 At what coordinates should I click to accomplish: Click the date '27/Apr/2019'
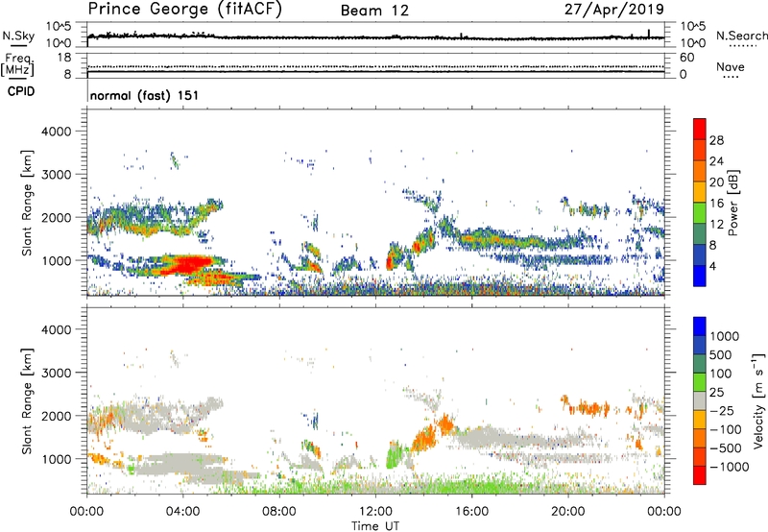(x=614, y=10)
